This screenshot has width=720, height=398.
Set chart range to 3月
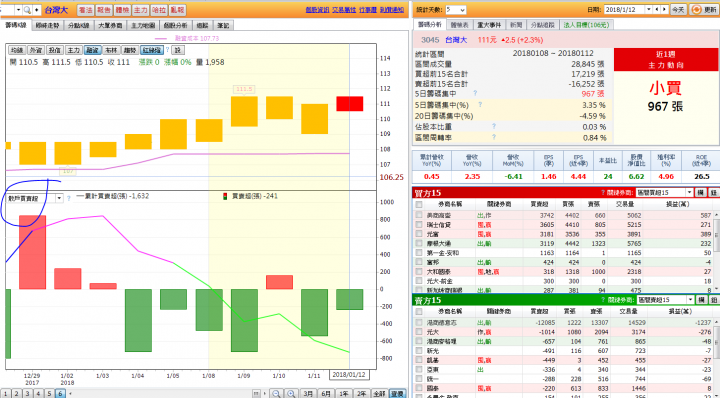pyautogui.click(x=308, y=393)
